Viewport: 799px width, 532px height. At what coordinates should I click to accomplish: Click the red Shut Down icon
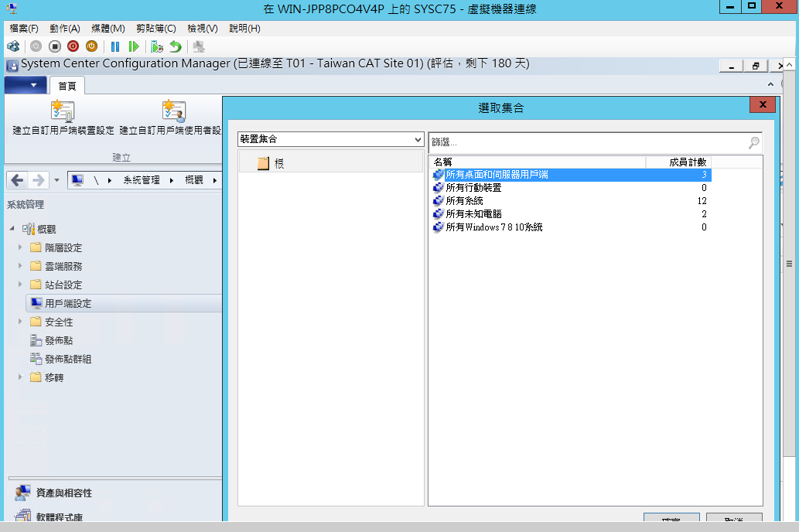click(73, 46)
